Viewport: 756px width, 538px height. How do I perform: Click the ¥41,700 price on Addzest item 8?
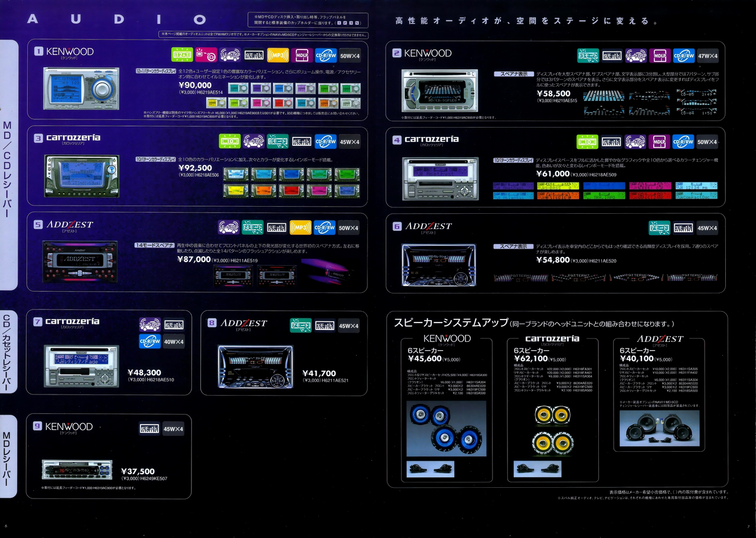(x=319, y=373)
